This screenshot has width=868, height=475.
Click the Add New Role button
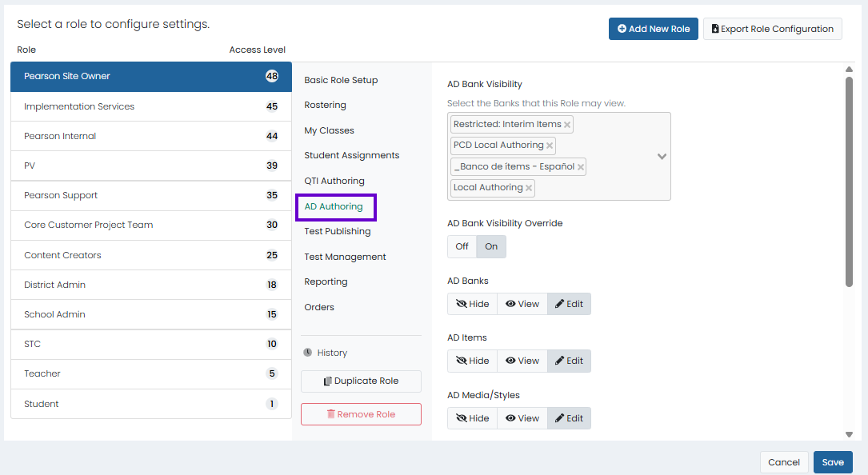tap(654, 29)
